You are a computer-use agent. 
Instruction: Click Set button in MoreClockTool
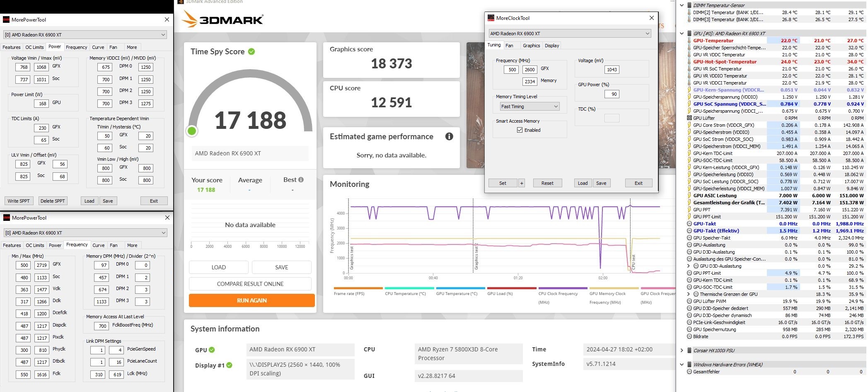click(503, 183)
